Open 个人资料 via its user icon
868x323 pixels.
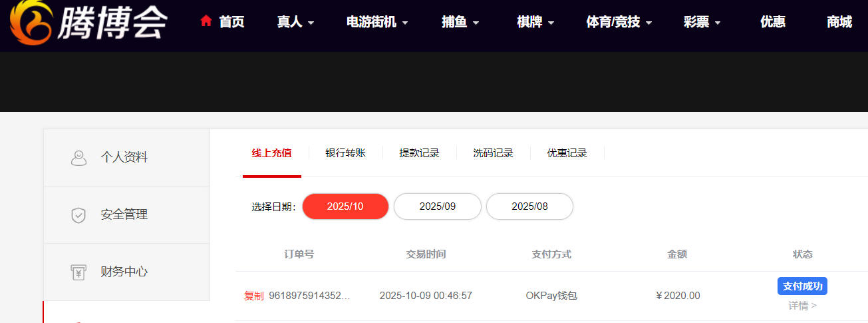pyautogui.click(x=78, y=158)
